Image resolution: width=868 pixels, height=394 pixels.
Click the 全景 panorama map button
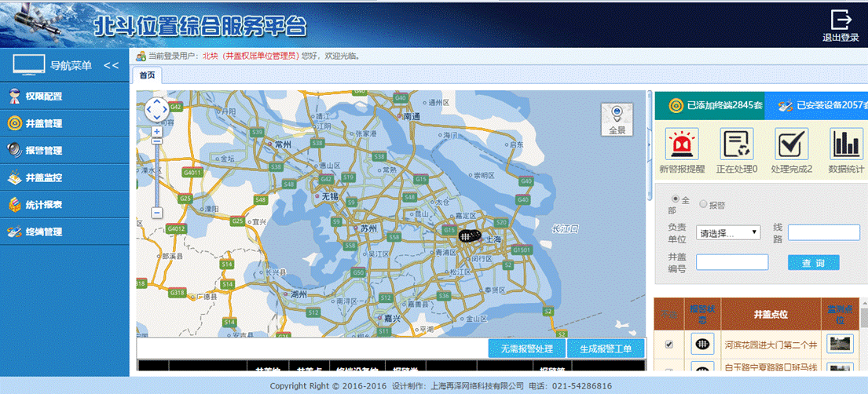point(617,119)
